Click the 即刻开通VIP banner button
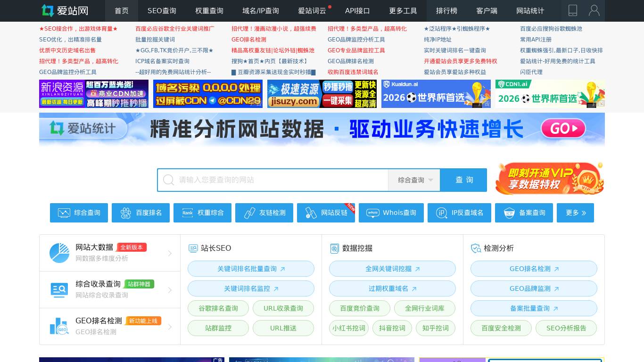Viewport: 644px width, 362px height. (x=550, y=178)
